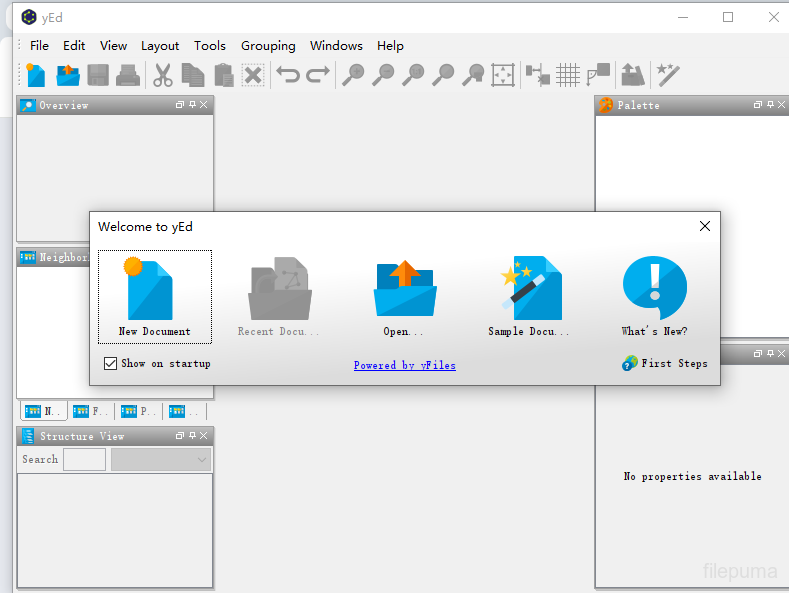The width and height of the screenshot is (789, 593).
Task: Click the Open file toolbar icon
Action: [68, 75]
